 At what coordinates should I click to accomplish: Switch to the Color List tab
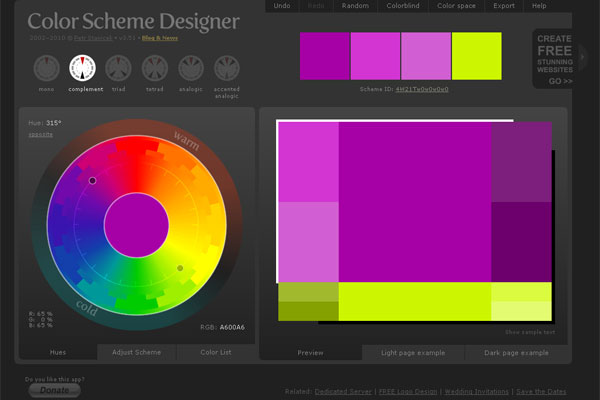pos(214,353)
